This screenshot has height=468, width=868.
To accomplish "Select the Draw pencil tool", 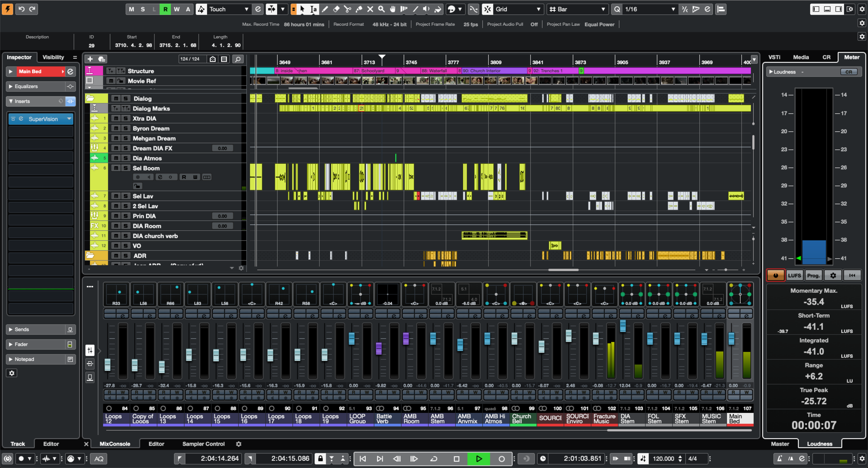I will tap(325, 9).
